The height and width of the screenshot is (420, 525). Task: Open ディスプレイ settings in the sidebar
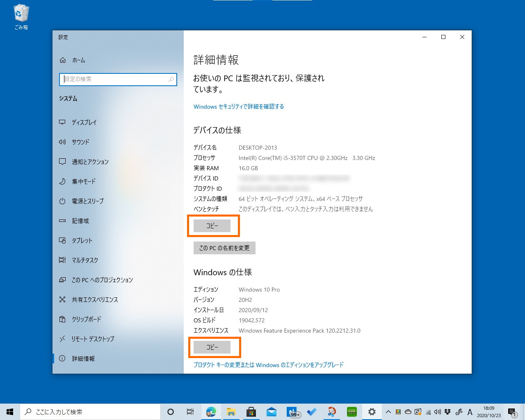point(84,122)
